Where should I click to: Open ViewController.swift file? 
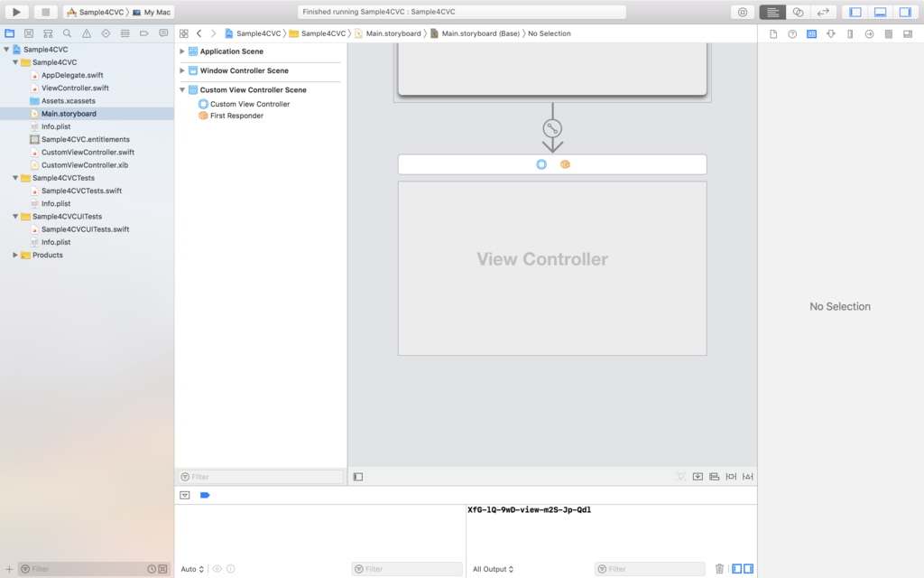(x=75, y=88)
